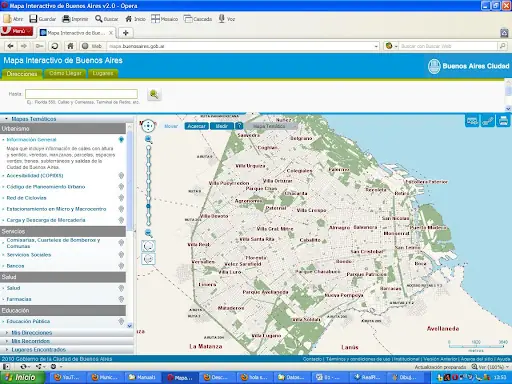
Task: Toggle the Código de Planeamiento Urbano pin
Action: [121, 187]
